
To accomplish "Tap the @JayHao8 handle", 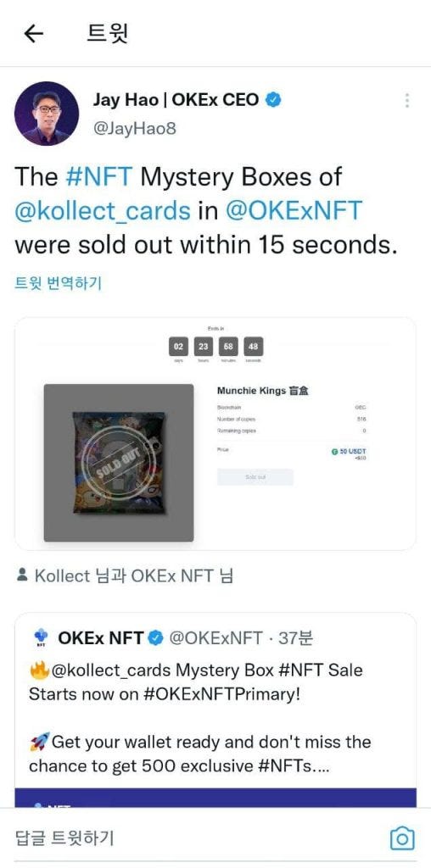I will [x=135, y=129].
